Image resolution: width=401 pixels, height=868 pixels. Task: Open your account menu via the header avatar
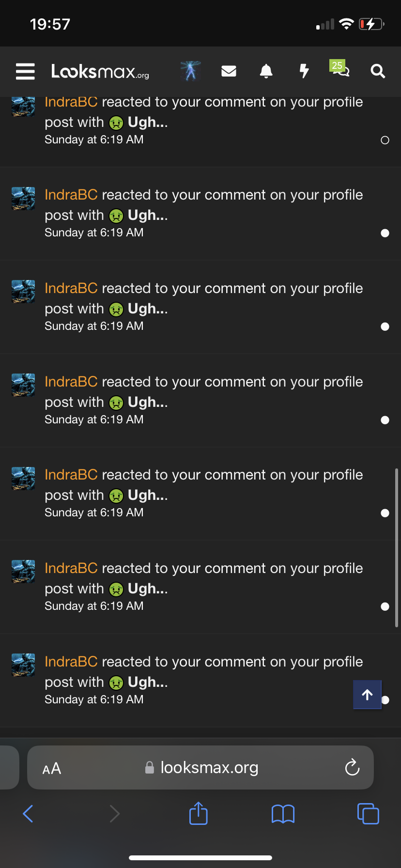tap(191, 71)
